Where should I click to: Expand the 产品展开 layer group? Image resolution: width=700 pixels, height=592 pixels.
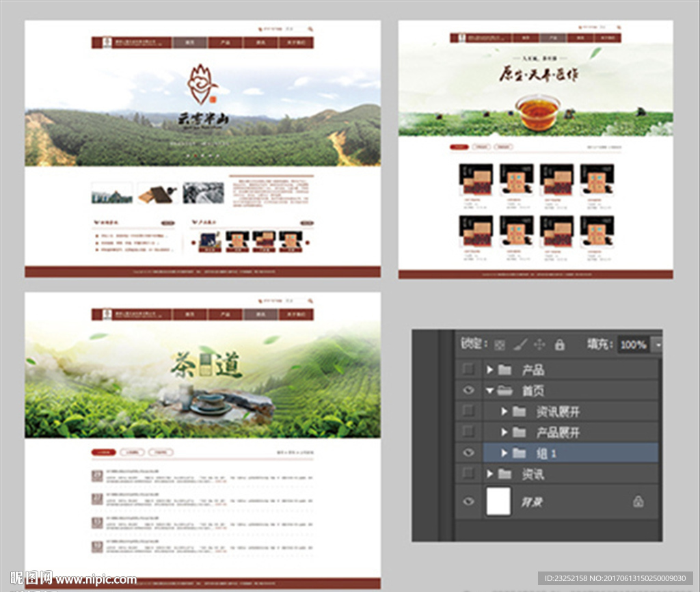(x=504, y=432)
